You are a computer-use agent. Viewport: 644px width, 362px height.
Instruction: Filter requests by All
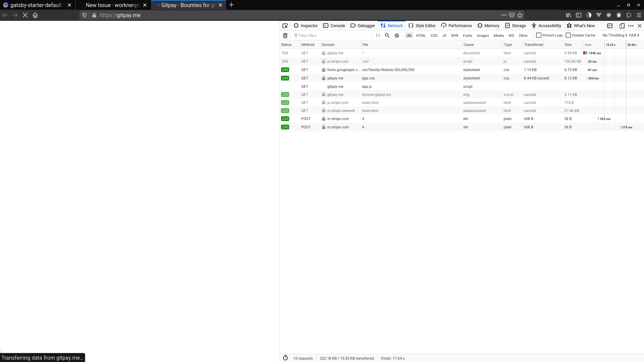(409, 36)
